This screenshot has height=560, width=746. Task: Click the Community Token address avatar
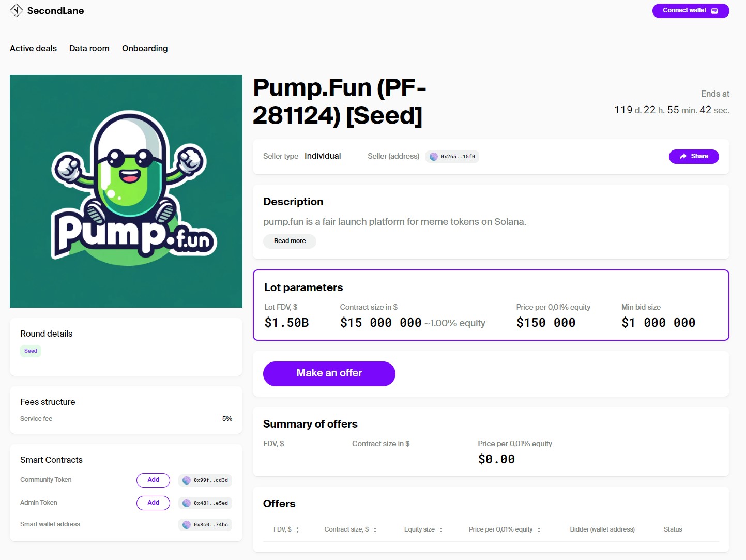click(187, 480)
